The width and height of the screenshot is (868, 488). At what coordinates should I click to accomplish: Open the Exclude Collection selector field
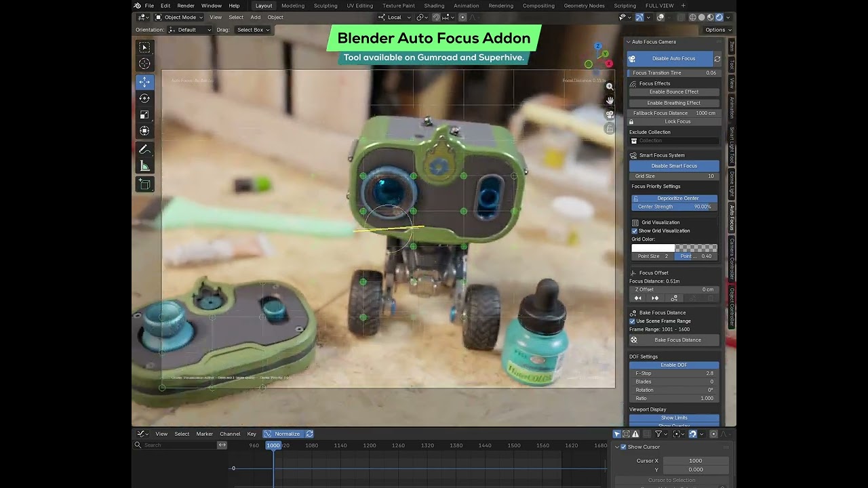pyautogui.click(x=674, y=141)
